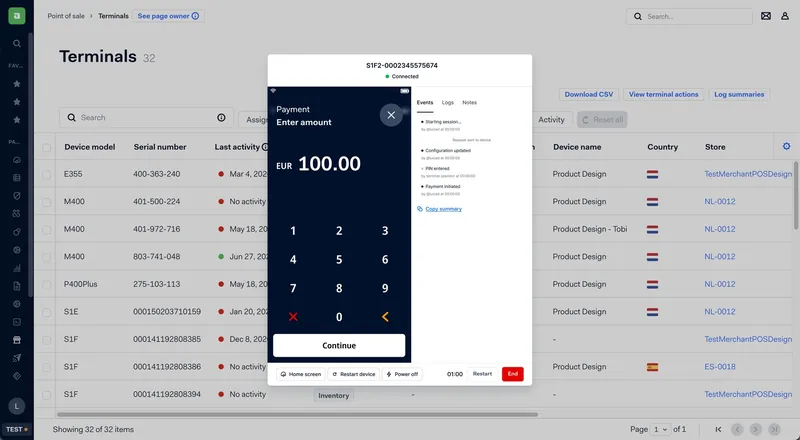Click View terminal actions button
This screenshot has width=800, height=440.
tap(663, 94)
